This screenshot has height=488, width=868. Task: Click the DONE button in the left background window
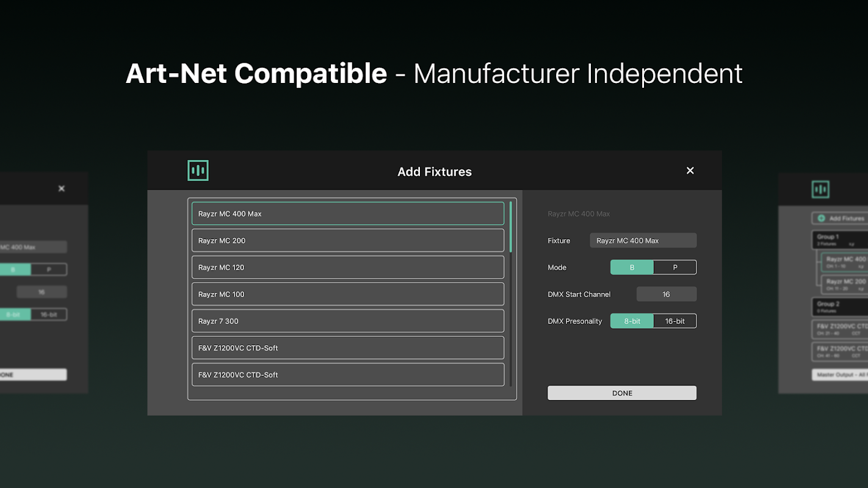tap(34, 375)
